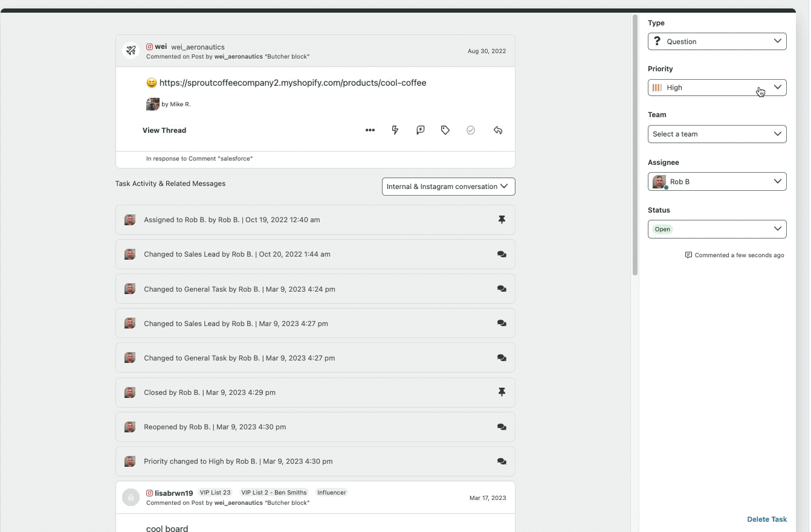Open the Priority dropdown showing High
The width and height of the screenshot is (811, 532).
(717, 88)
